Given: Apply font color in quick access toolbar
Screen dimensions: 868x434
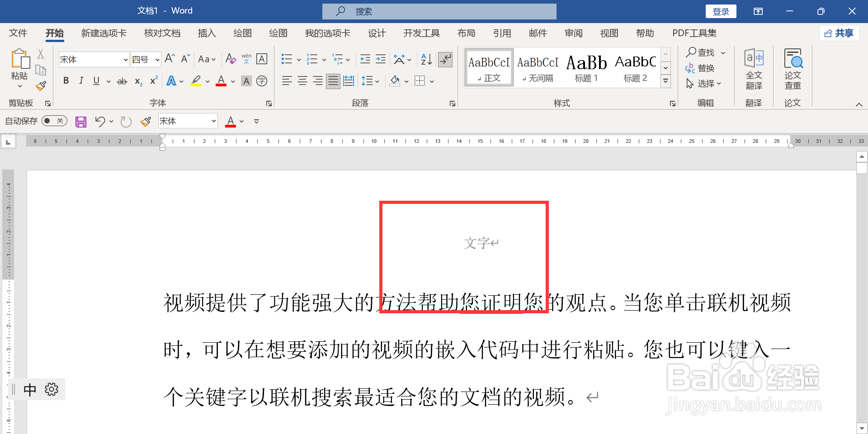Looking at the screenshot, I should (x=231, y=121).
